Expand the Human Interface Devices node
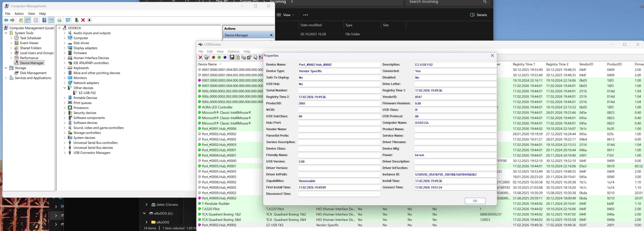 tap(64, 58)
